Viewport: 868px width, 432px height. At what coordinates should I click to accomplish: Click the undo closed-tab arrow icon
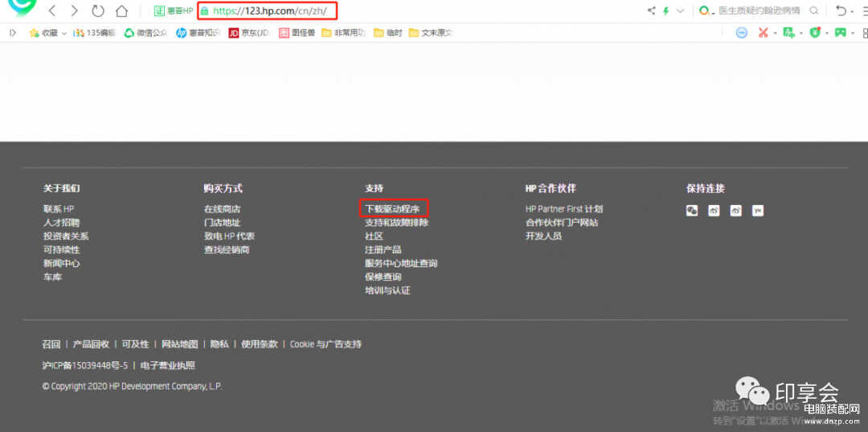pyautogui.click(x=841, y=10)
